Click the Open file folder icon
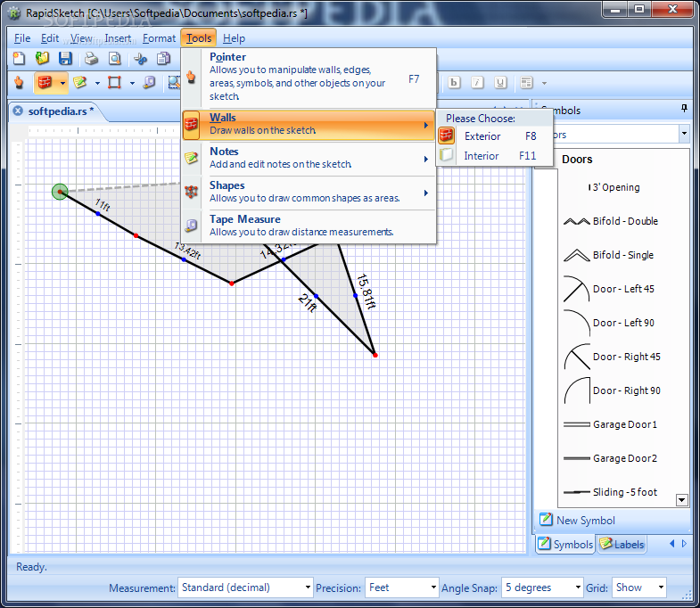700x608 pixels. 43,59
